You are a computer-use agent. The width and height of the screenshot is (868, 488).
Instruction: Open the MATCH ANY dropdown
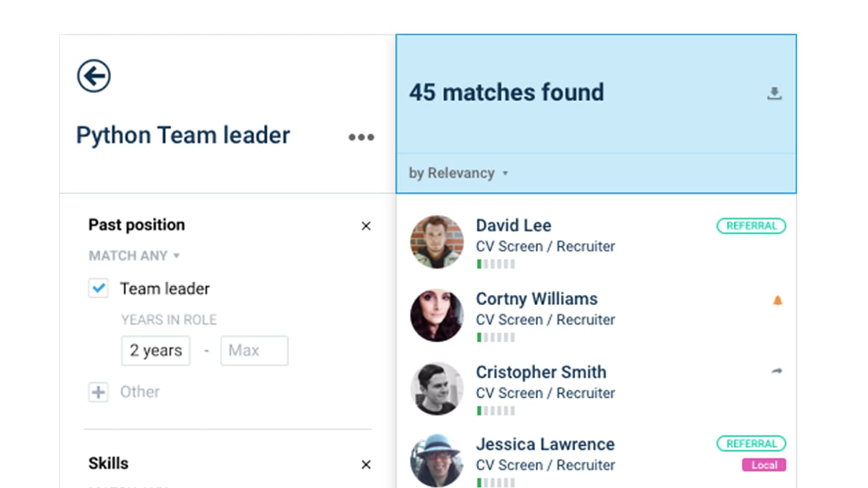point(134,256)
